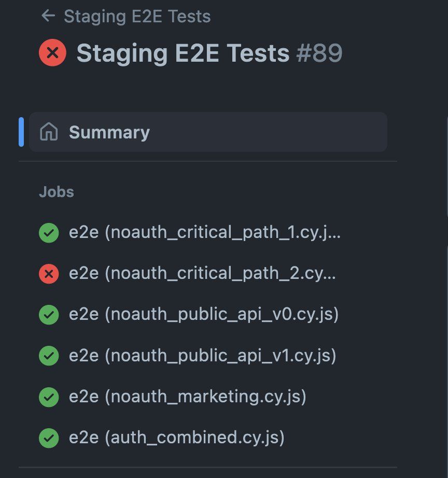The height and width of the screenshot is (478, 448).
Task: Click the Jobs section heading
Action: pyautogui.click(x=57, y=192)
